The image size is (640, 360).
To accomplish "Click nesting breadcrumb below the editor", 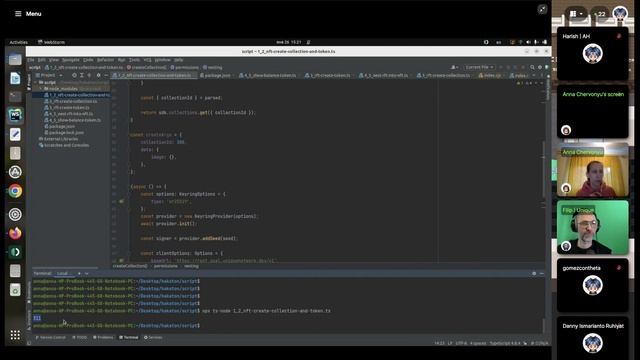I will coord(191,266).
